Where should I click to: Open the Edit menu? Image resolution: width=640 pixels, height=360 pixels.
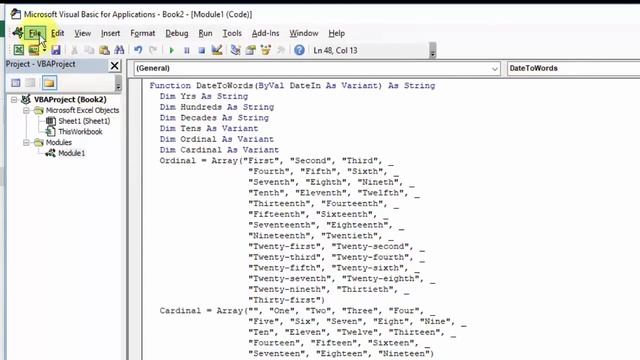point(57,33)
